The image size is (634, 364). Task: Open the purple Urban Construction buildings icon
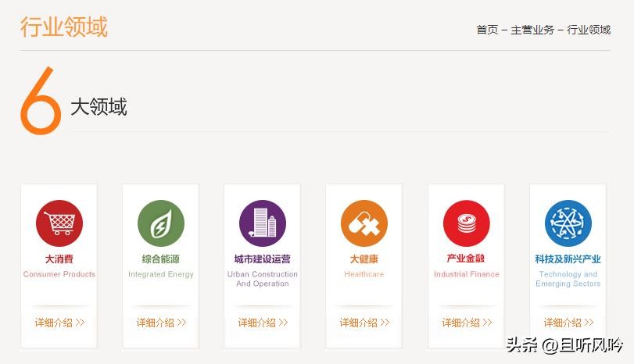(x=262, y=223)
